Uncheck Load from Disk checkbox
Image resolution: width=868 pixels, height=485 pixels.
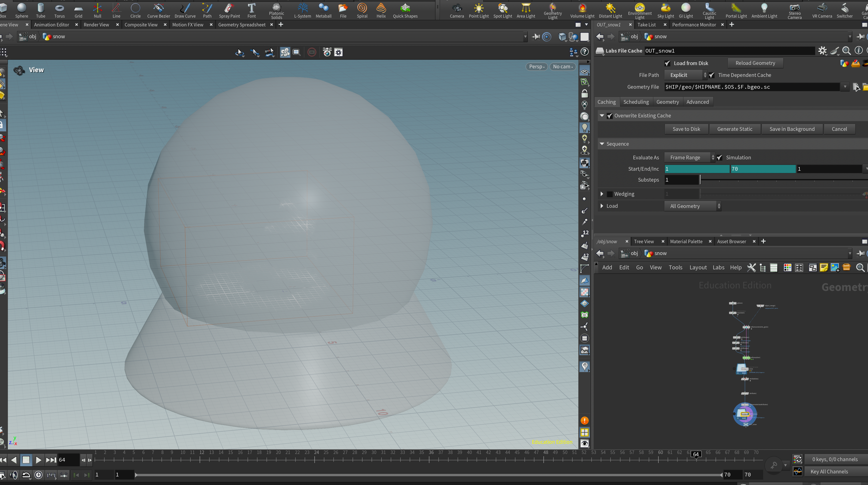(x=667, y=63)
